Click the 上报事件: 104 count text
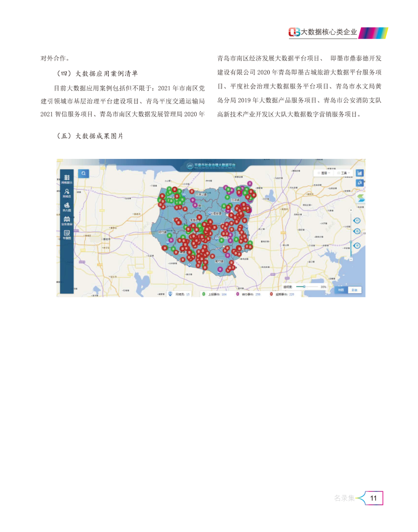Viewport: 418px width, 532px height. pos(218,294)
